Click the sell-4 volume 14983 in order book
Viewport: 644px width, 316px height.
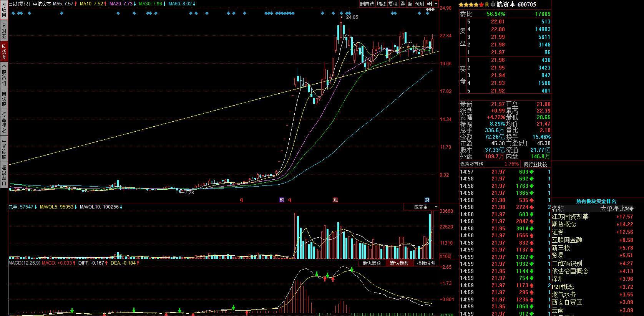click(x=543, y=30)
